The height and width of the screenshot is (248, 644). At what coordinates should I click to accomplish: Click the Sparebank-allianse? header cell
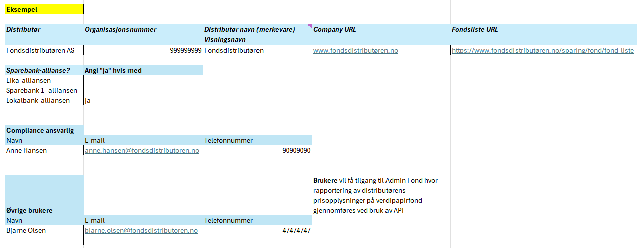point(44,70)
